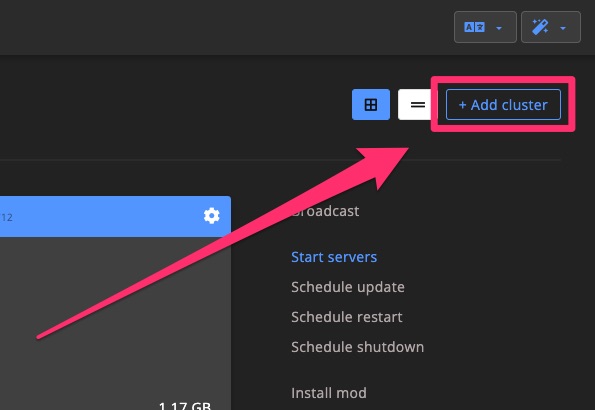Open server settings gear icon
This screenshot has width=595, height=410.
(211, 216)
